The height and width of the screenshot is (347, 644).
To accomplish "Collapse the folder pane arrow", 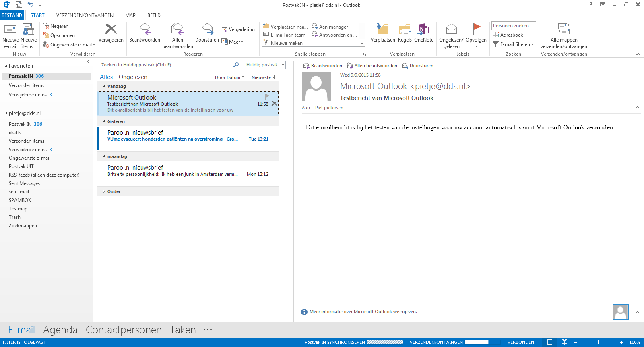I will [x=88, y=62].
